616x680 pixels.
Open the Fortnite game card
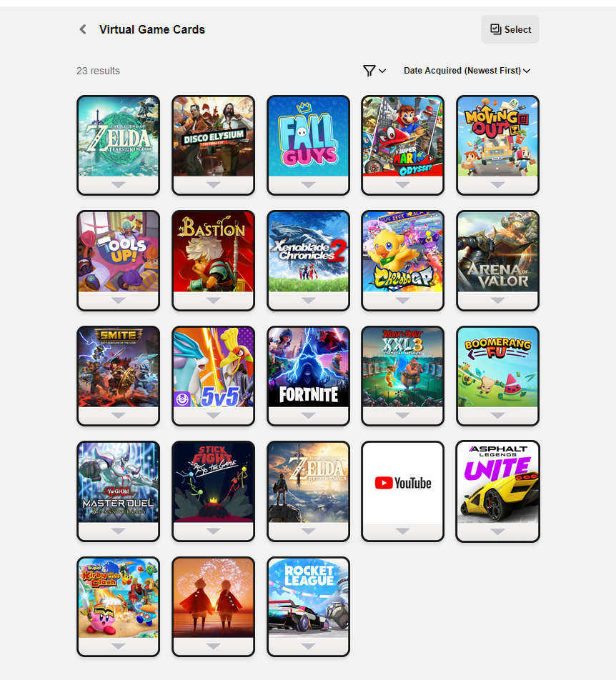(x=308, y=367)
